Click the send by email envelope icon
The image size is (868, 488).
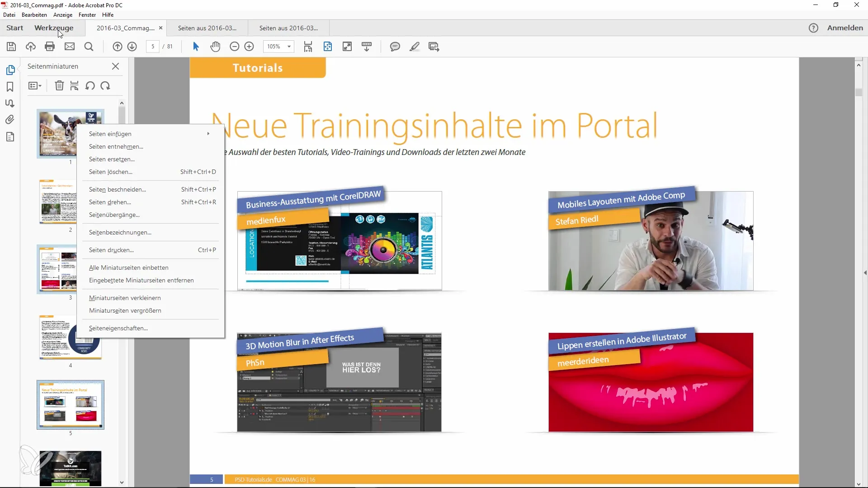point(69,47)
